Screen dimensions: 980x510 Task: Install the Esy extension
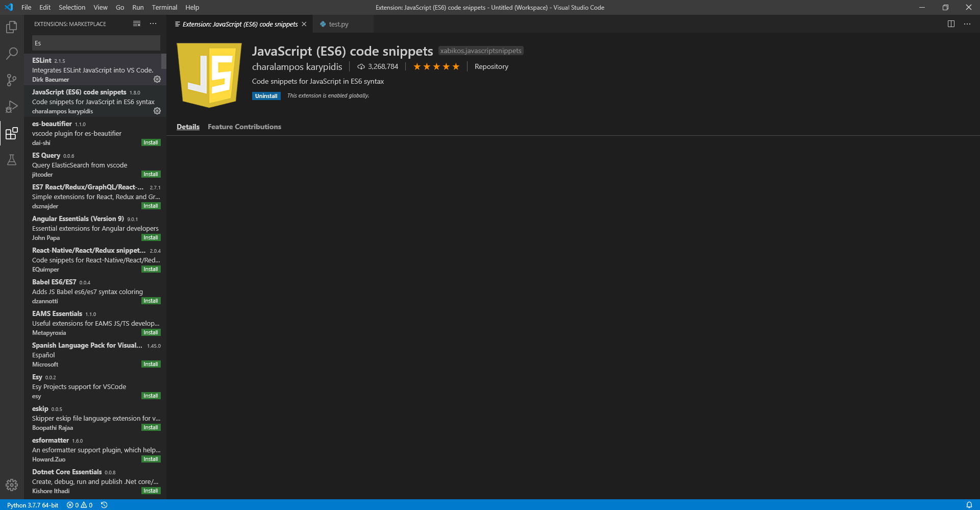[151, 396]
